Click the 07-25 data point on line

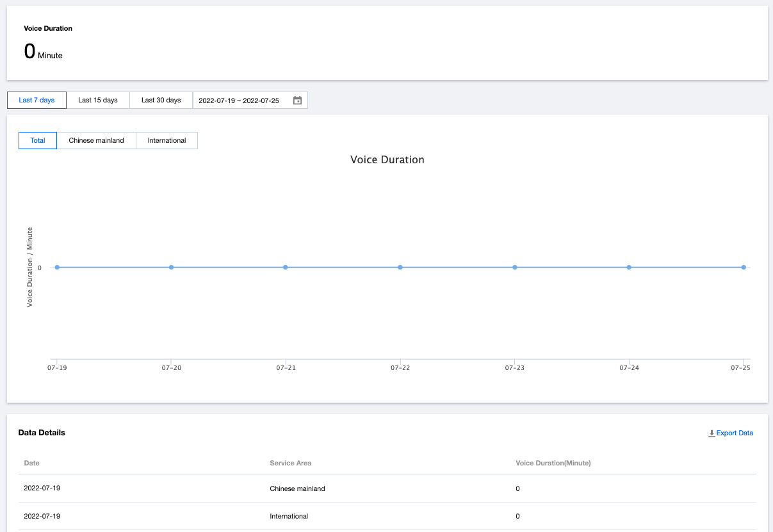pyautogui.click(x=744, y=268)
